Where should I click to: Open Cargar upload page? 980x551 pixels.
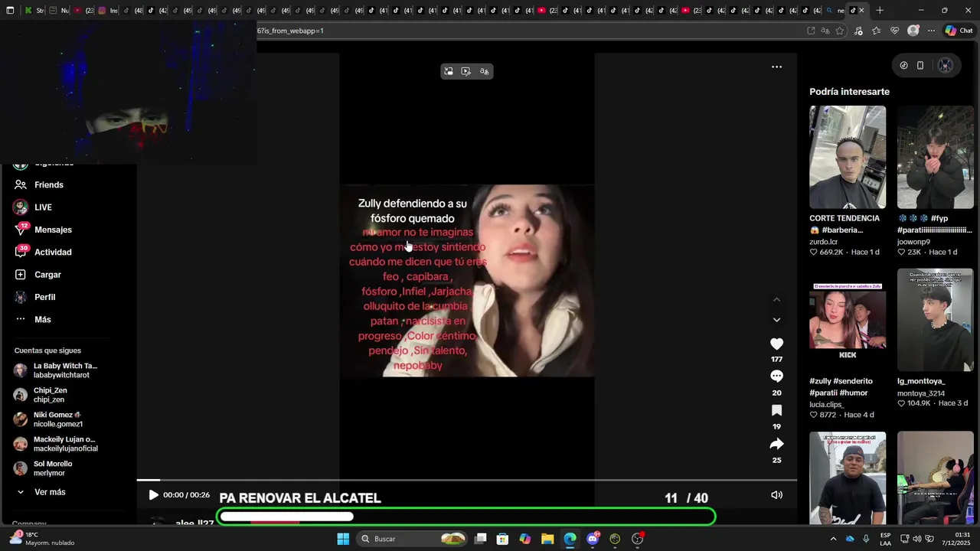tap(47, 274)
